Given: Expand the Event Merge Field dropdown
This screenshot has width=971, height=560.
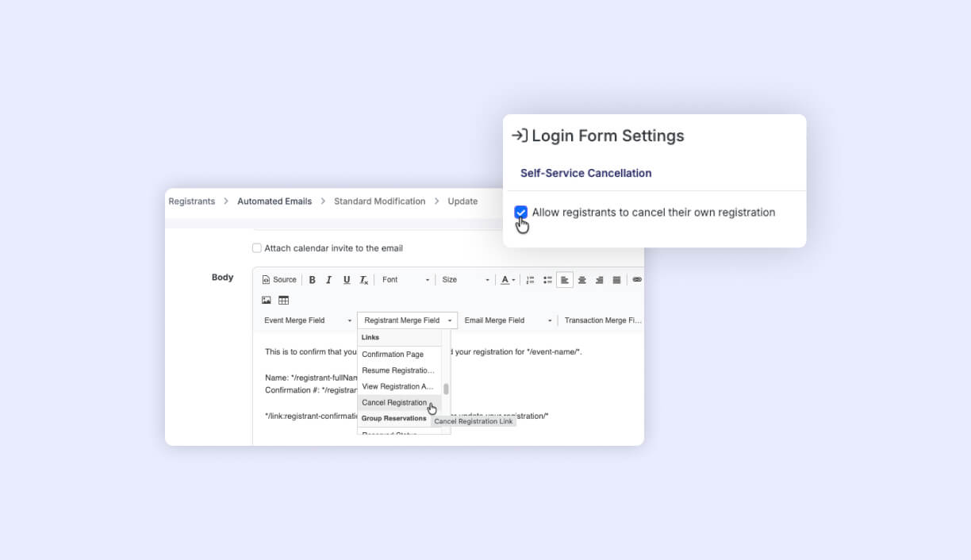Looking at the screenshot, I should point(308,320).
